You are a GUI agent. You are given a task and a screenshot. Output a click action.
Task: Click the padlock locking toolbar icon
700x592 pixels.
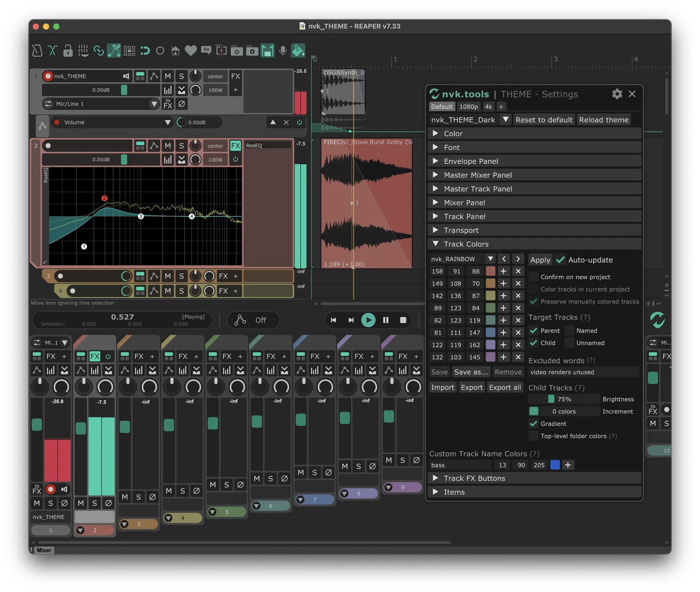pos(67,50)
